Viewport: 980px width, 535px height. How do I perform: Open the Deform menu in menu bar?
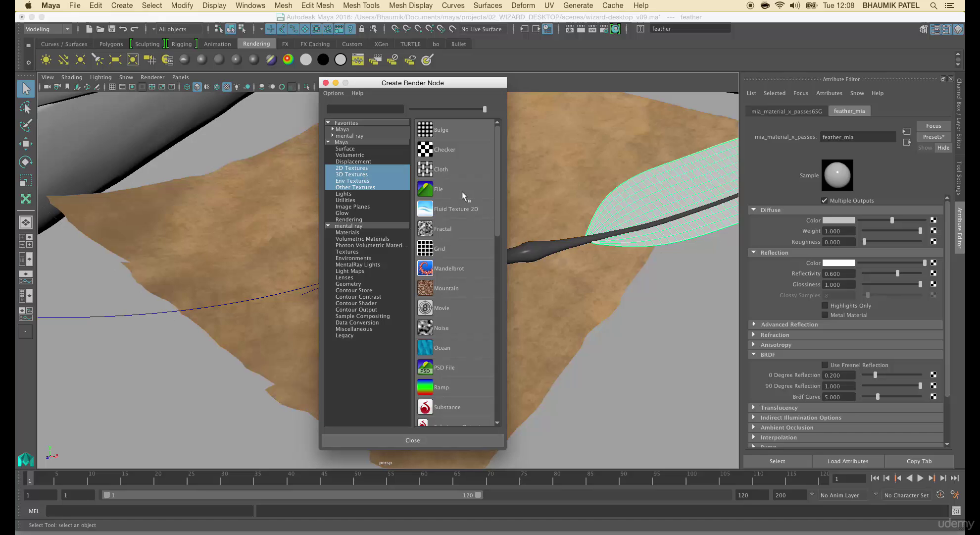(523, 5)
